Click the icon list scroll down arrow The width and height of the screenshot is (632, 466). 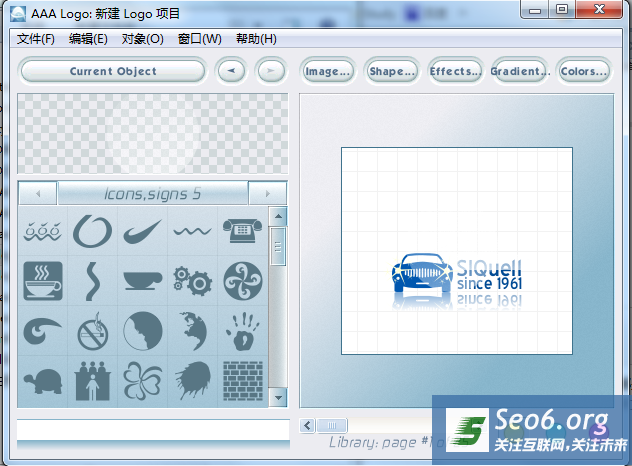(278, 397)
